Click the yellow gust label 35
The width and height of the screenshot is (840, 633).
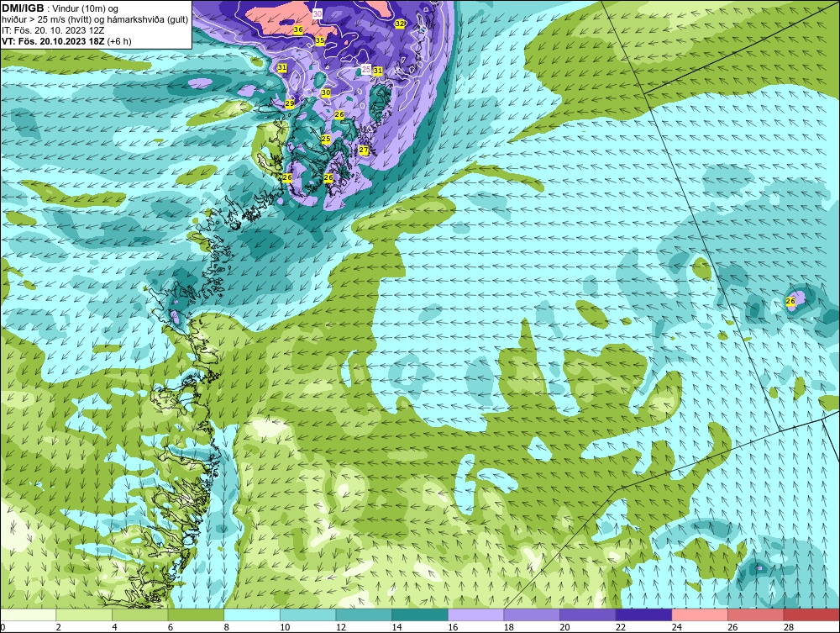click(x=320, y=40)
